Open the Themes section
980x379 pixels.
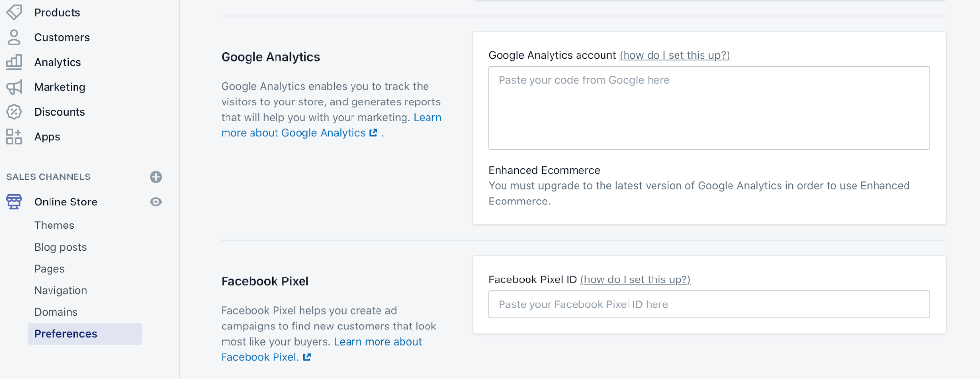54,225
